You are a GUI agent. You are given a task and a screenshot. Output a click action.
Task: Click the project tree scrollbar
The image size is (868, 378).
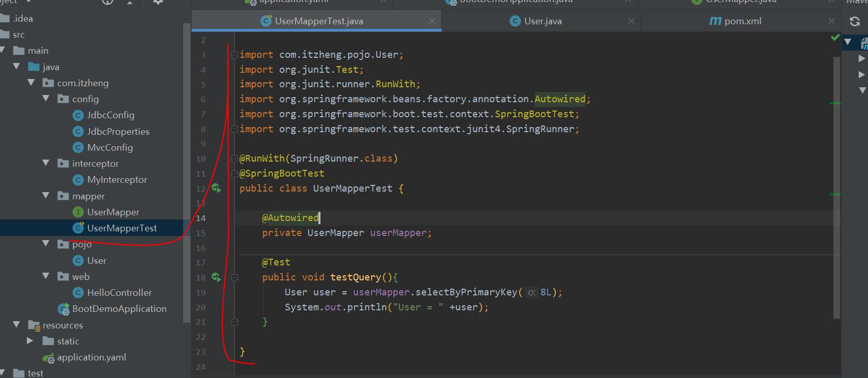point(187,173)
